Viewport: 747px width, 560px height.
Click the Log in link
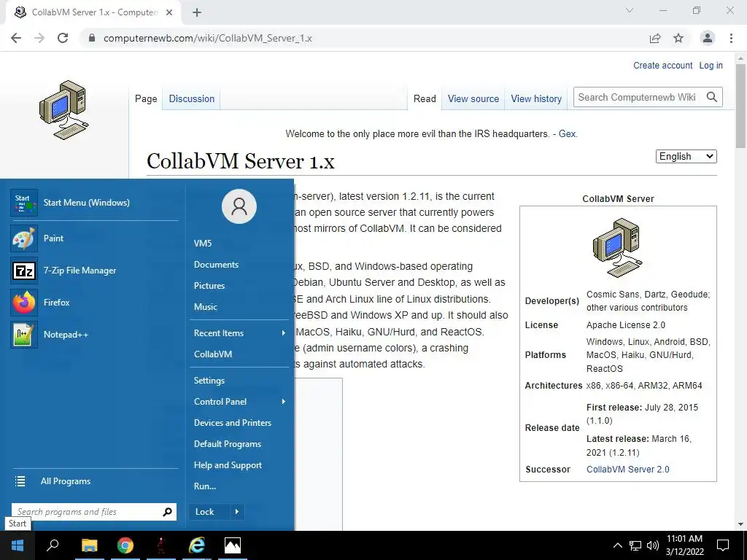711,65
